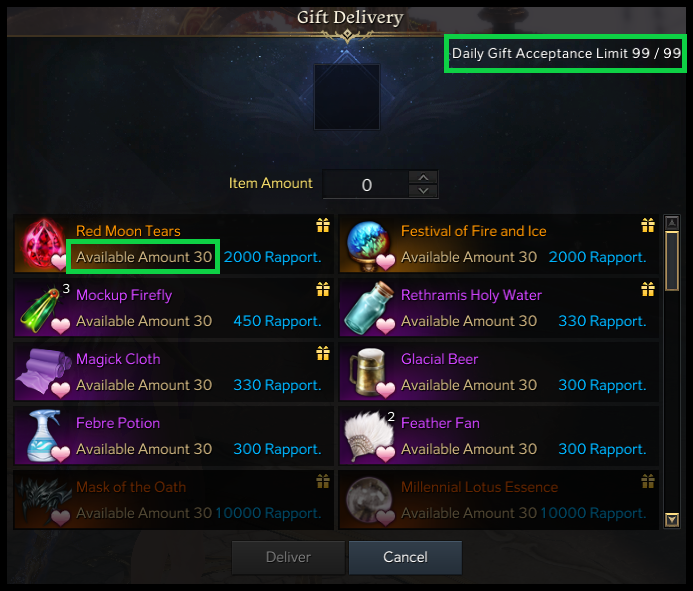Image resolution: width=693 pixels, height=591 pixels.
Task: Pick the Rethramis Holy Water bottle icon
Action: click(x=369, y=308)
